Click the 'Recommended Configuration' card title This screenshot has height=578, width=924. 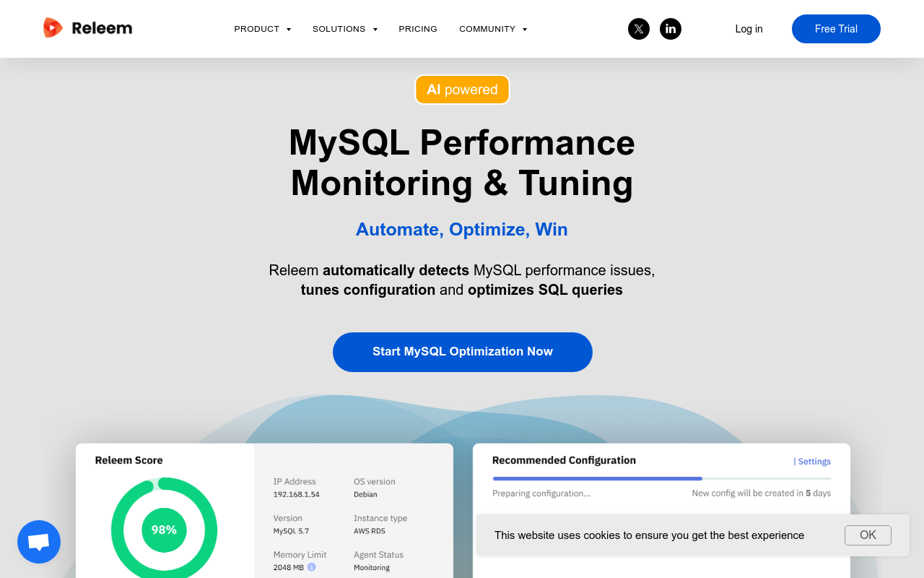[564, 460]
